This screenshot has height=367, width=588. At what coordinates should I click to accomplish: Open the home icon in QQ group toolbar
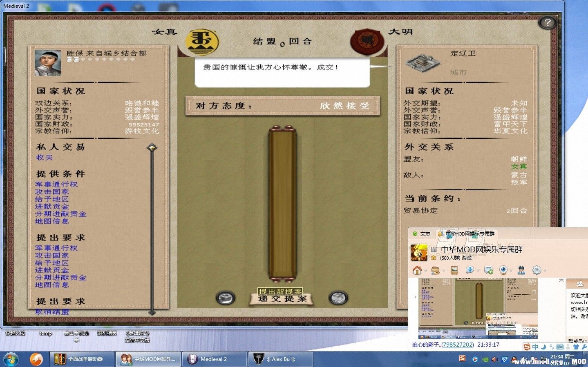pos(417,270)
